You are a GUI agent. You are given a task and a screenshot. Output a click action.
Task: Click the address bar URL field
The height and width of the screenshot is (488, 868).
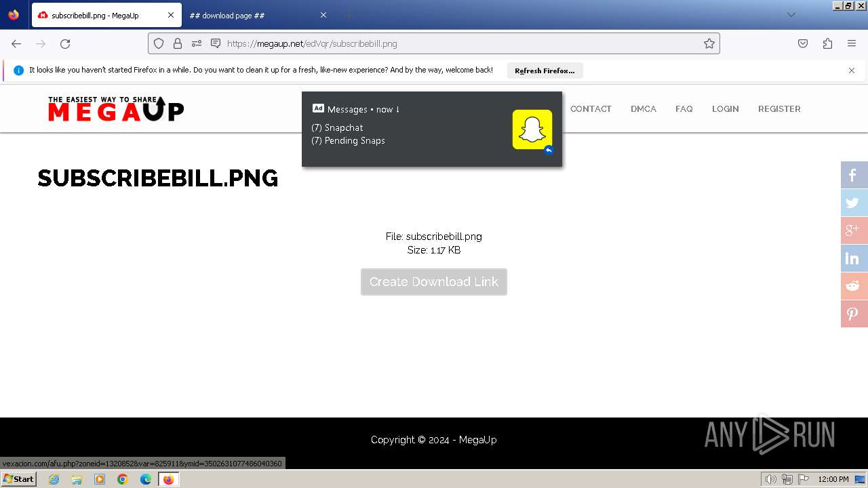tap(434, 43)
